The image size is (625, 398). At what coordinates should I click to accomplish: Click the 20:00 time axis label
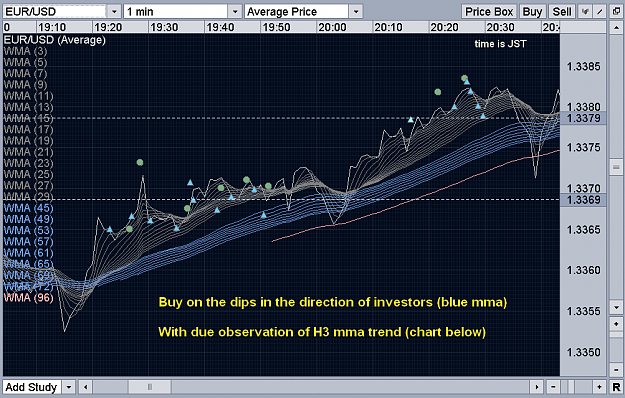332,27
